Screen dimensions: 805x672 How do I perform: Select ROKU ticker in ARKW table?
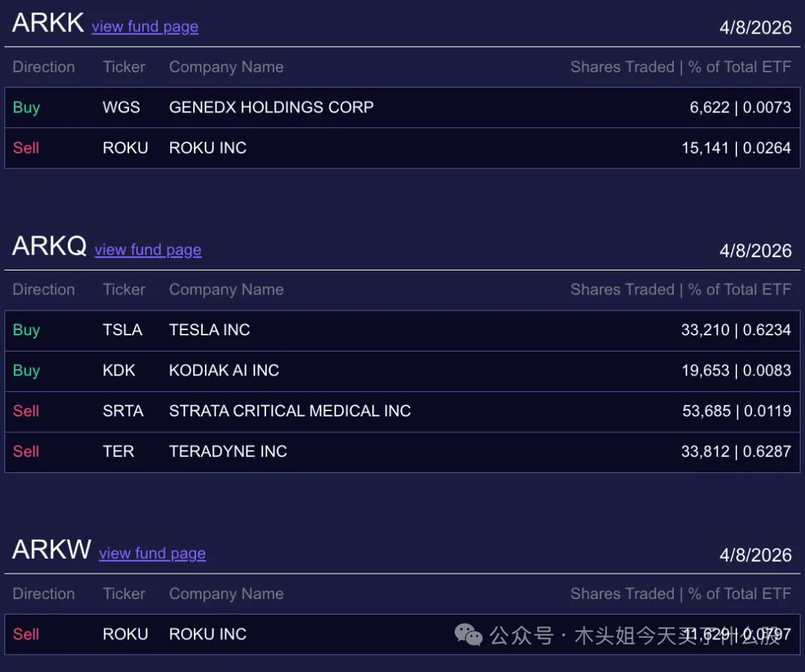coord(125,634)
